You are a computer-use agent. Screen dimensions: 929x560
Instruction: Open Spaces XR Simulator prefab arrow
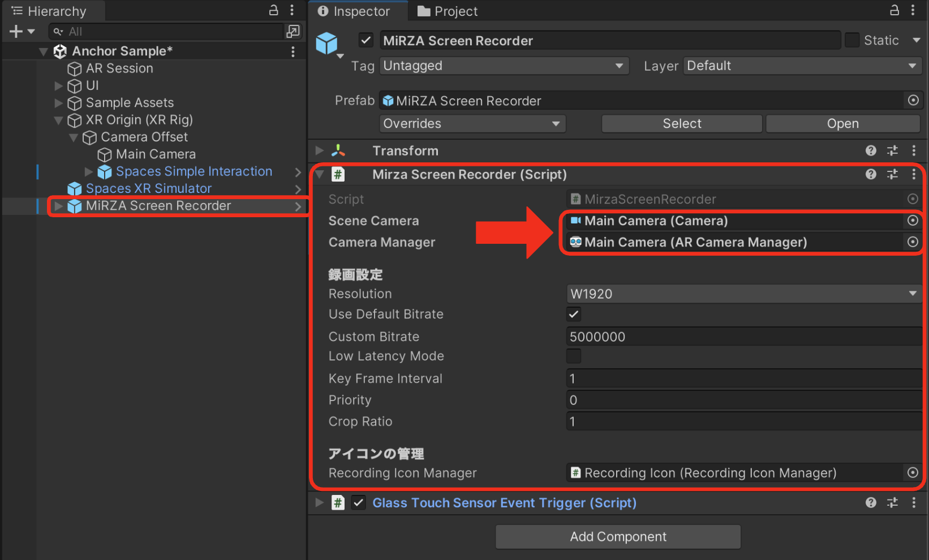click(298, 189)
